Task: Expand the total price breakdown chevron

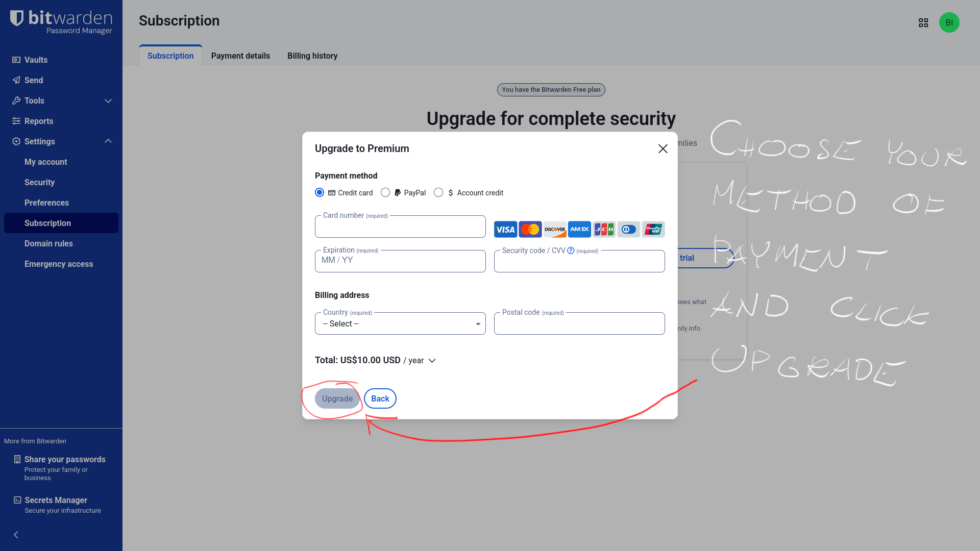Action: [x=432, y=361]
